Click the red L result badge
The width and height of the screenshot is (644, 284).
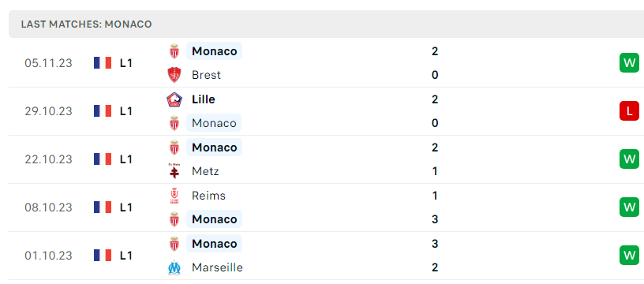[x=629, y=110]
